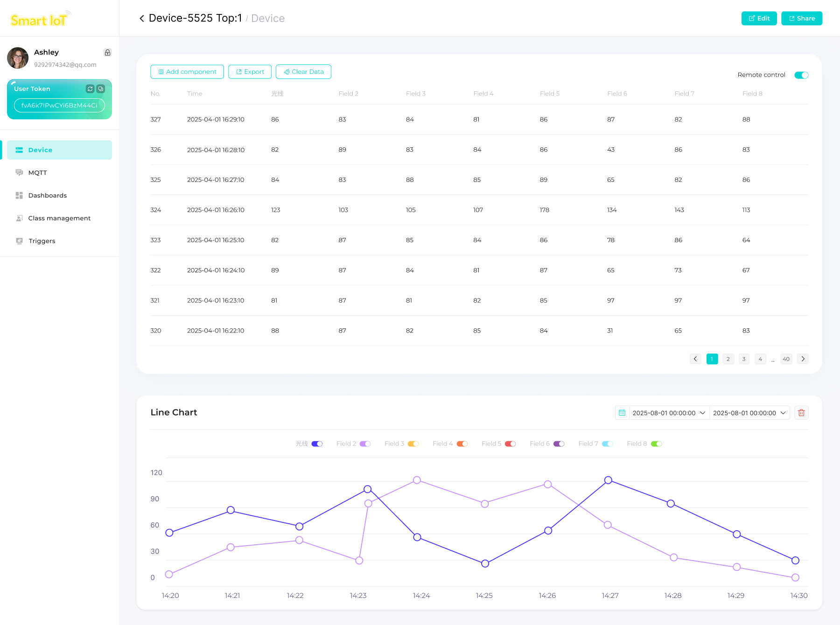Image resolution: width=840 pixels, height=625 pixels.
Task: Click the Export button
Action: 250,72
